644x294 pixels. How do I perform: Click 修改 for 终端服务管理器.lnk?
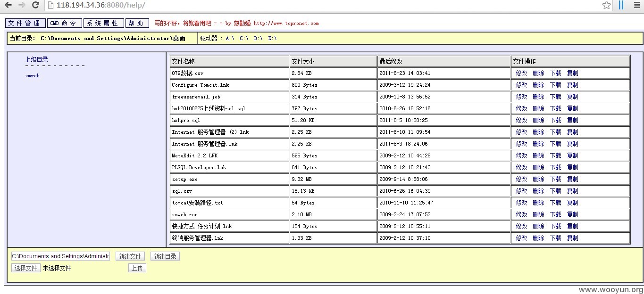coord(521,238)
